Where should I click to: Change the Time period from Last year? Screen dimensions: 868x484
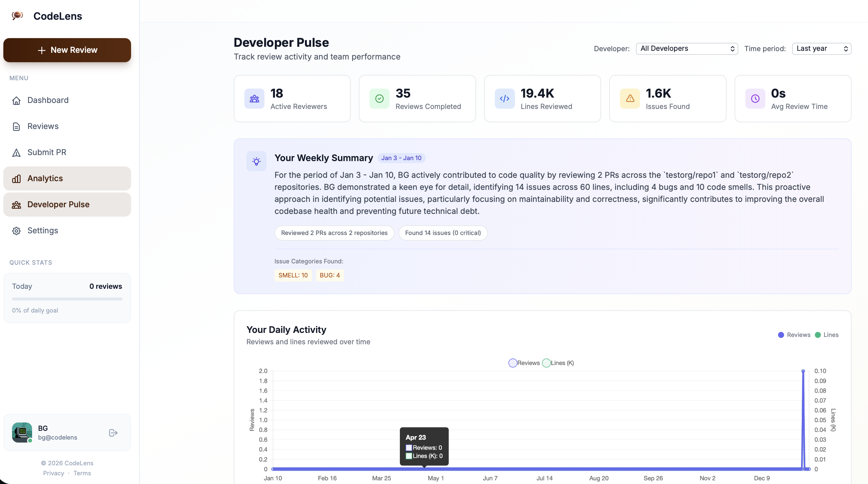pos(822,48)
